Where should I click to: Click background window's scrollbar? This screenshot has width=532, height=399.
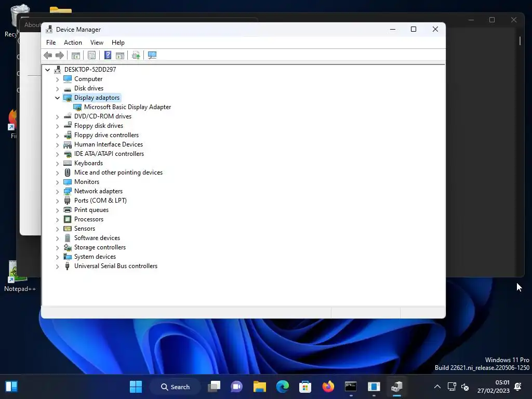pyautogui.click(x=520, y=41)
